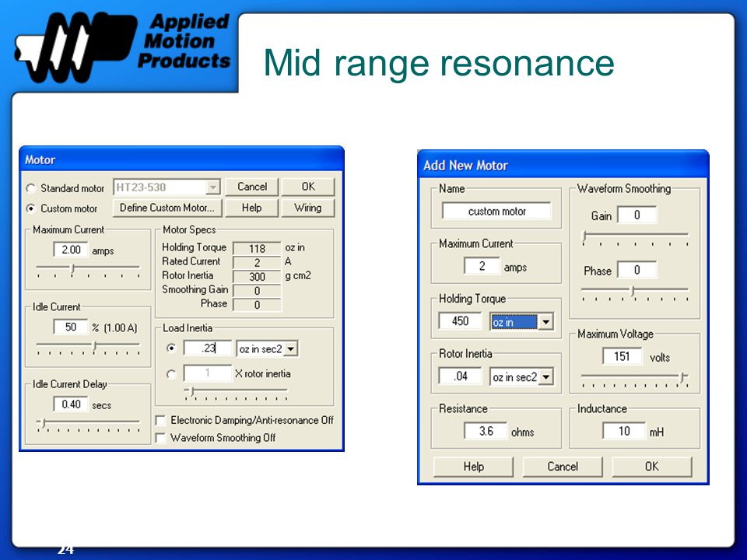Click the Applied Motion Products logo
This screenshot has width=747, height=560.
coord(123,46)
